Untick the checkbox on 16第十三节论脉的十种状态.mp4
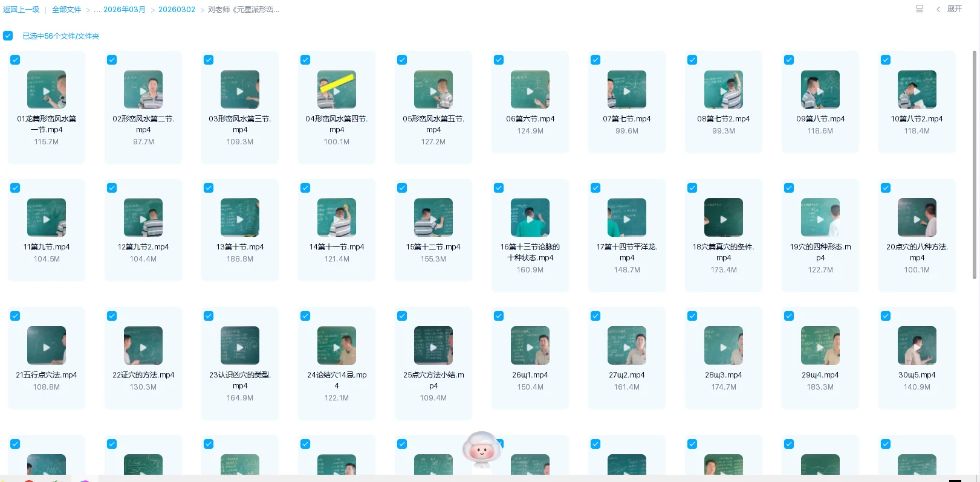This screenshot has height=482, width=980. pyautogui.click(x=499, y=188)
